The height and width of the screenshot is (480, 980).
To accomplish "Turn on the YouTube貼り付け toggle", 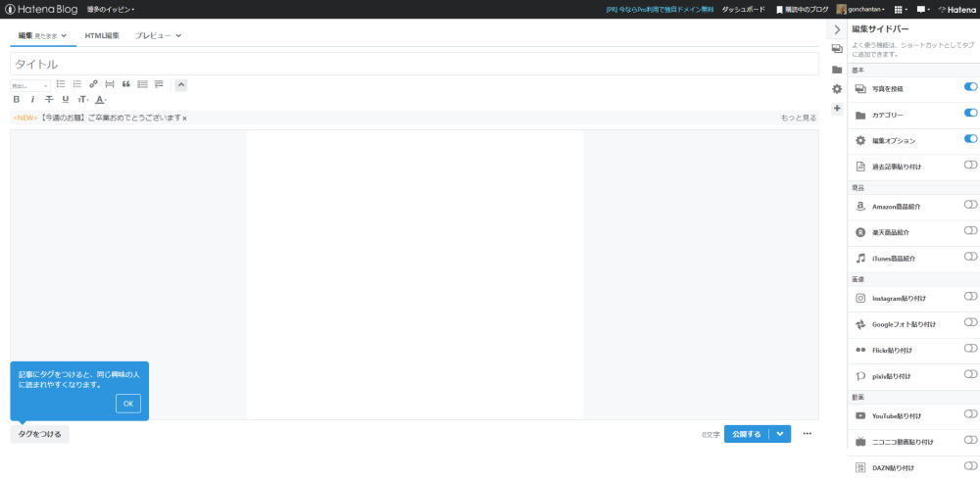I will (970, 413).
